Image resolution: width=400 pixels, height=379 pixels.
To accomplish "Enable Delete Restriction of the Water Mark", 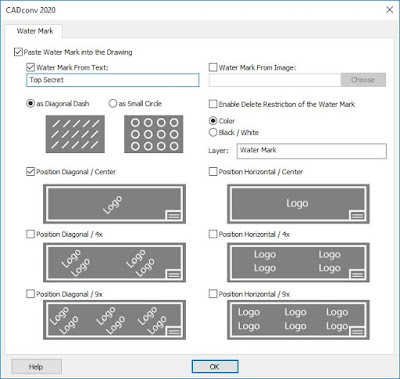I will [x=213, y=104].
